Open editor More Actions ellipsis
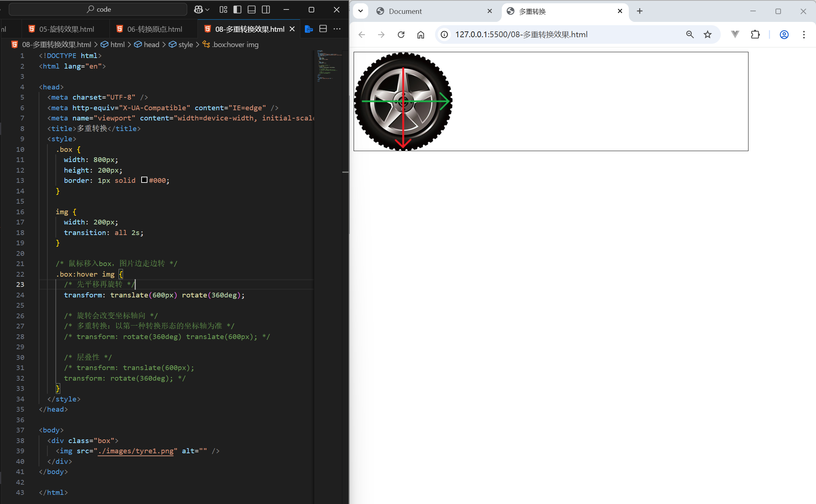The height and width of the screenshot is (504, 816). click(337, 29)
